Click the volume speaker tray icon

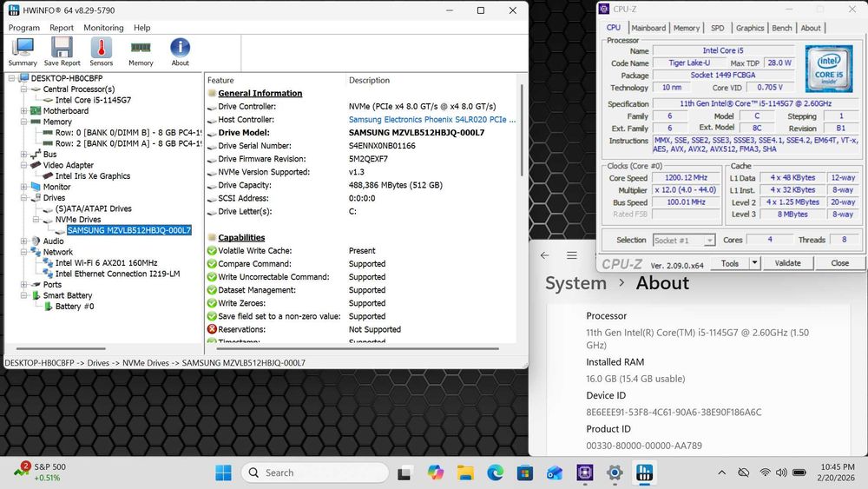click(781, 472)
